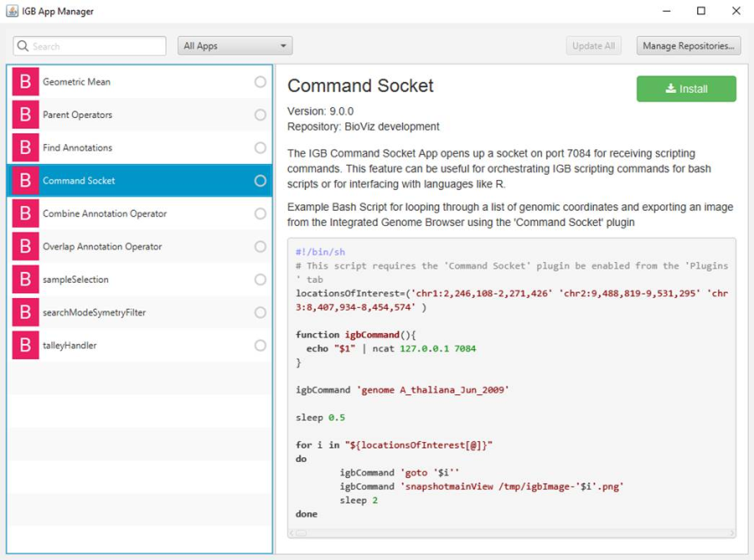This screenshot has width=754, height=560.
Task: Click the B icon beside Geometric Mean
Action: (25, 82)
